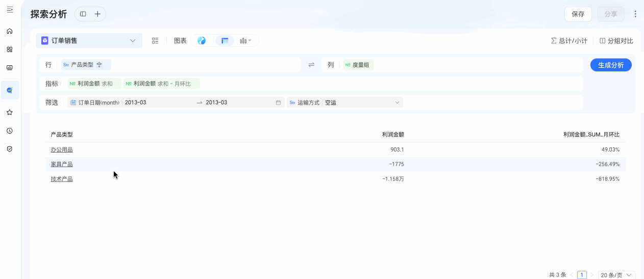Click the 保存 button
Screen dimensions: 644x279
point(578,14)
